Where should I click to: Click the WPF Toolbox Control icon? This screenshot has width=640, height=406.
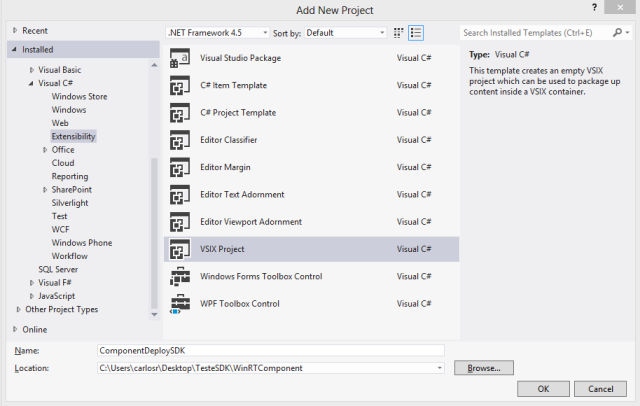[180, 304]
